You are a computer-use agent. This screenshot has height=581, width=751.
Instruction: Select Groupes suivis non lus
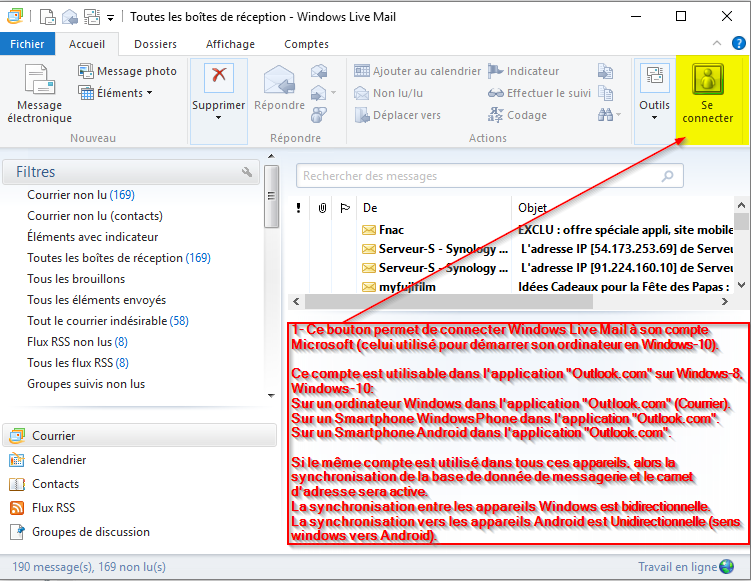[x=86, y=384]
